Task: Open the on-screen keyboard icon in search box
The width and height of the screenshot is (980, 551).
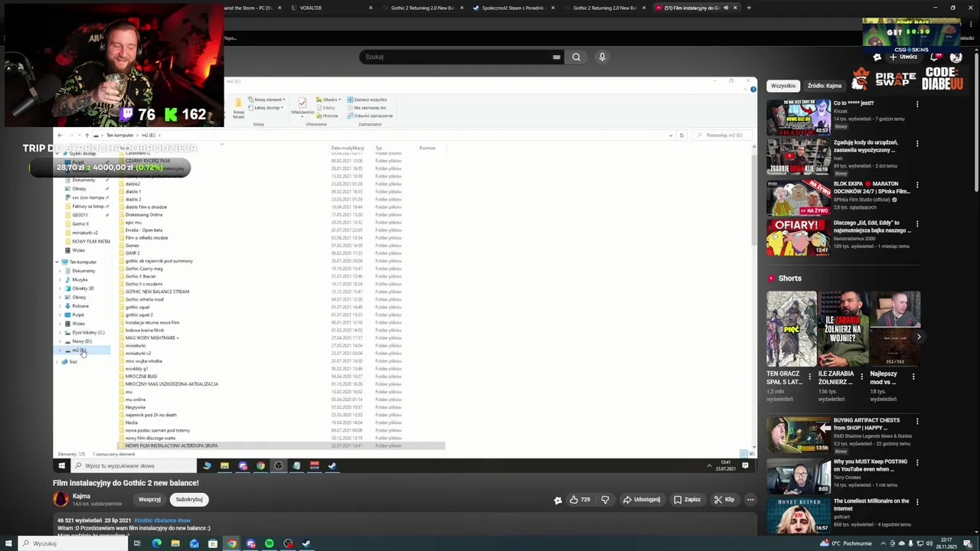Action: (x=557, y=57)
